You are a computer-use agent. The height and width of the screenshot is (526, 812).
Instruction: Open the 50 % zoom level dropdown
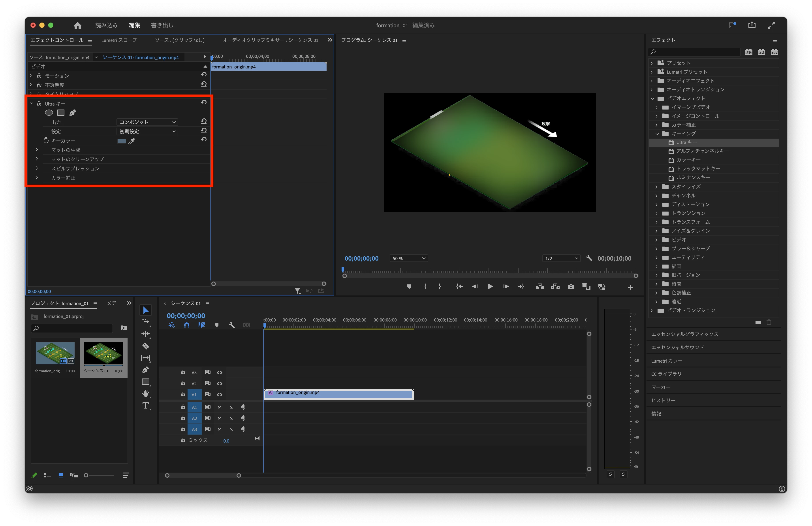tap(409, 258)
